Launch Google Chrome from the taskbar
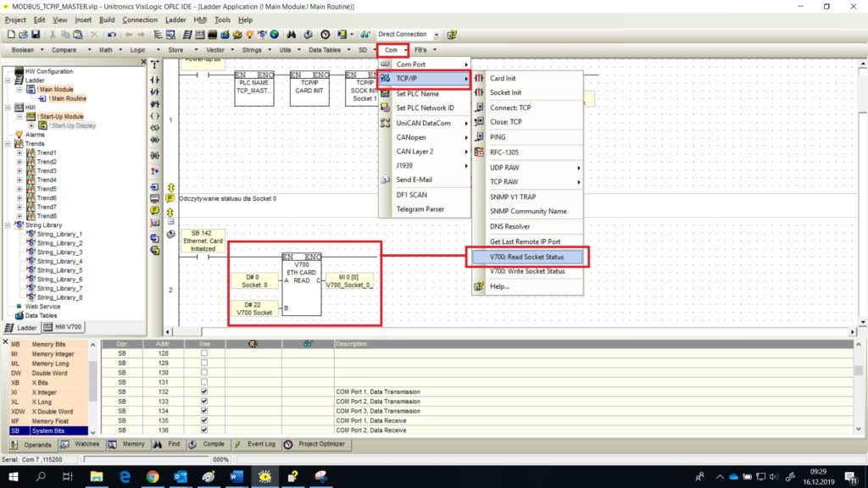 point(153,476)
